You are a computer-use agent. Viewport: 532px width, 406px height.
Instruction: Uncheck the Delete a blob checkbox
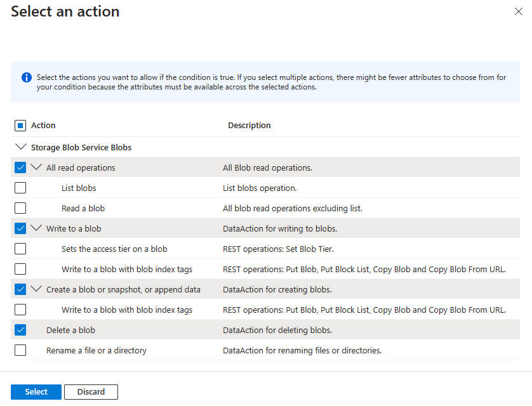(20, 330)
